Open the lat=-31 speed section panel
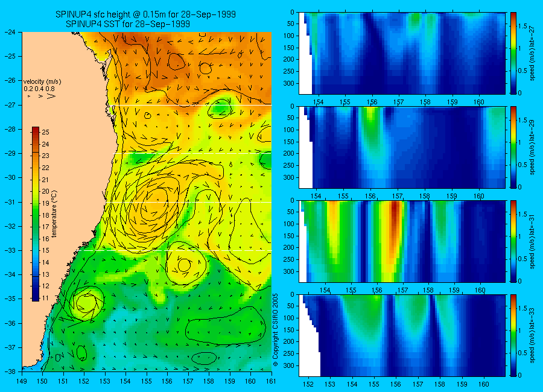 pos(402,241)
